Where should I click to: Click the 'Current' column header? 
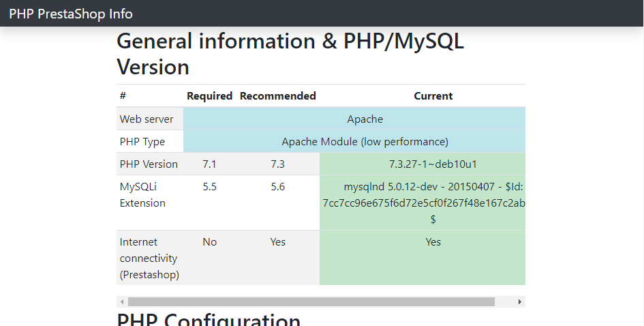click(433, 95)
